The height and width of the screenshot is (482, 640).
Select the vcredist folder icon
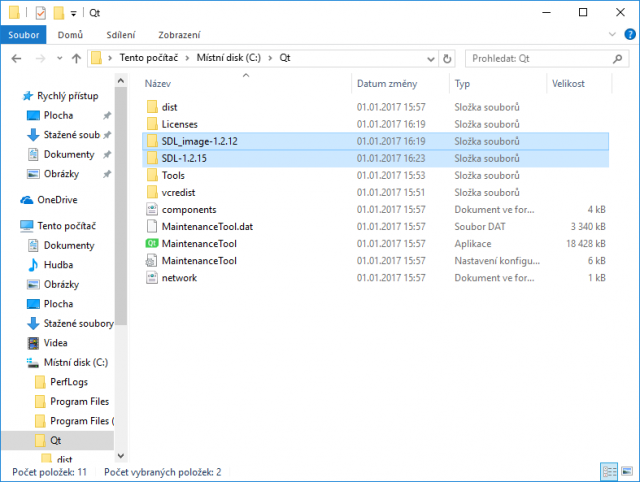[x=152, y=192]
